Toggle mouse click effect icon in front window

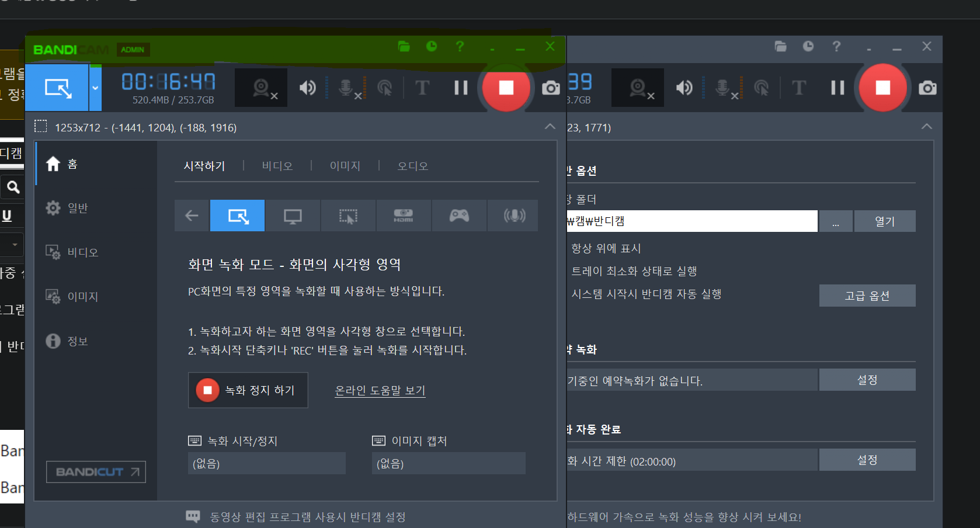(384, 88)
